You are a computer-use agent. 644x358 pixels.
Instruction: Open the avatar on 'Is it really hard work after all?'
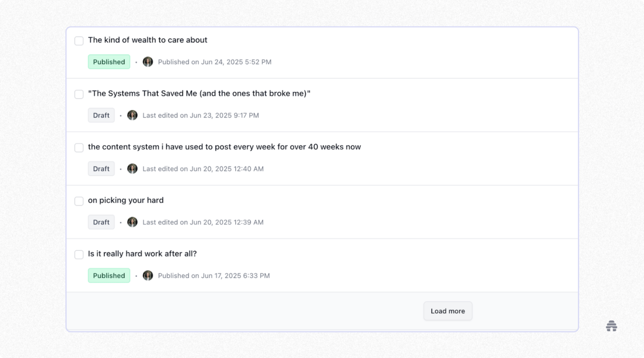coord(148,275)
